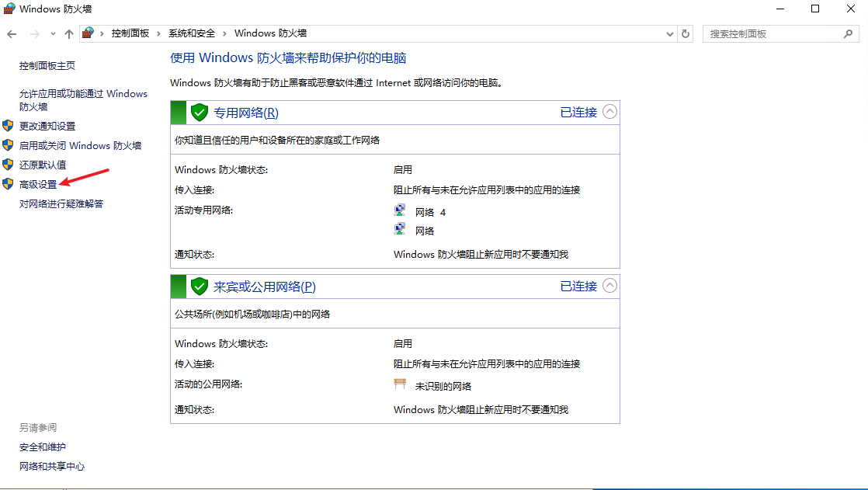Open 高级设置 link
Image resolution: width=868 pixels, height=490 pixels.
(x=37, y=184)
